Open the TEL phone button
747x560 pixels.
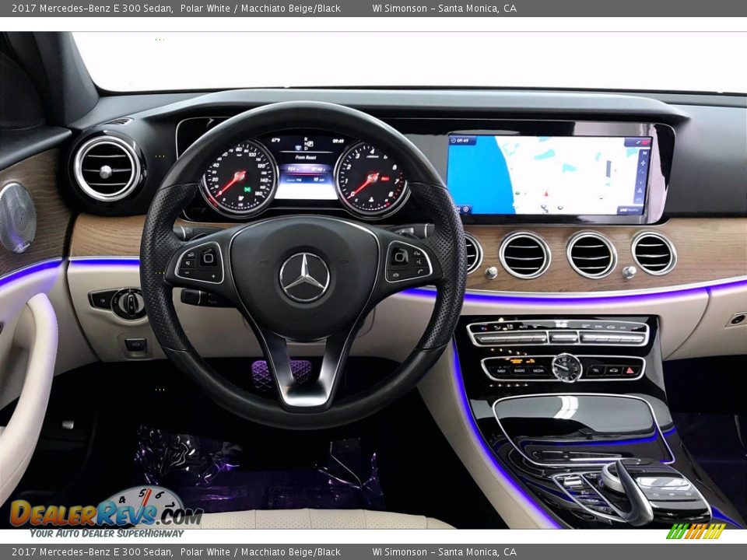tap(595, 370)
